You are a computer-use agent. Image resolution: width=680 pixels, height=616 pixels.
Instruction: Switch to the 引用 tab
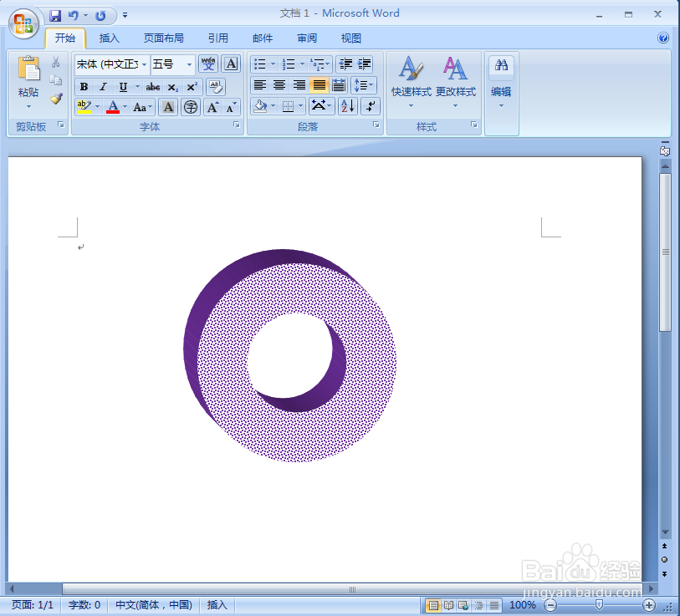tap(217, 38)
